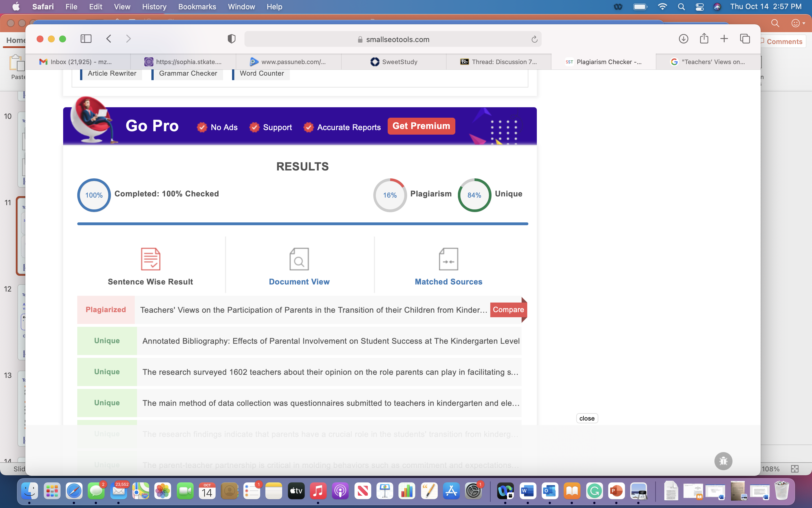The width and height of the screenshot is (812, 508).
Task: Open the round accessibility widget on the page
Action: pos(723,461)
